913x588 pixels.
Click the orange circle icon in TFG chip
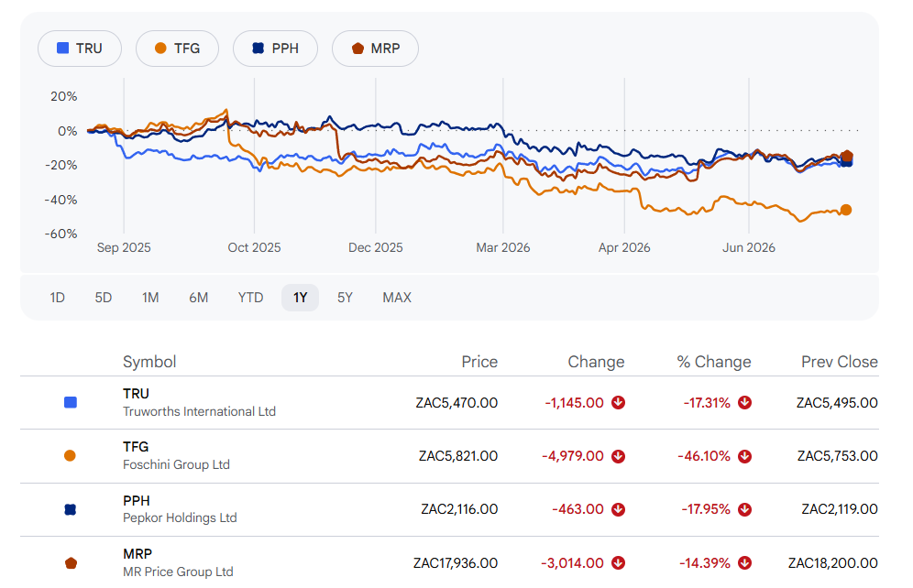[160, 49]
